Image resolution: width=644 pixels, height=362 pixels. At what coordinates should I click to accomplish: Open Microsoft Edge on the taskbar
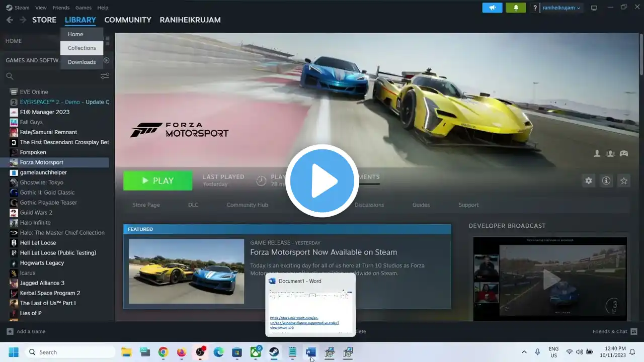tap(218, 352)
